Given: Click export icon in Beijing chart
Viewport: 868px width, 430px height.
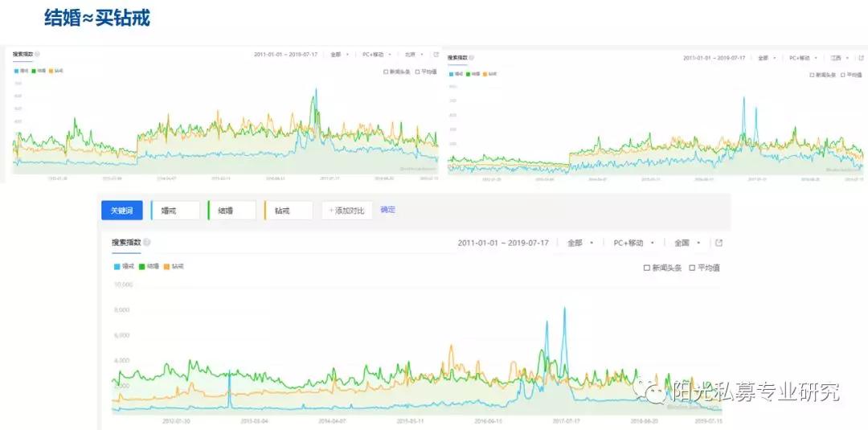Looking at the screenshot, I should [x=436, y=54].
